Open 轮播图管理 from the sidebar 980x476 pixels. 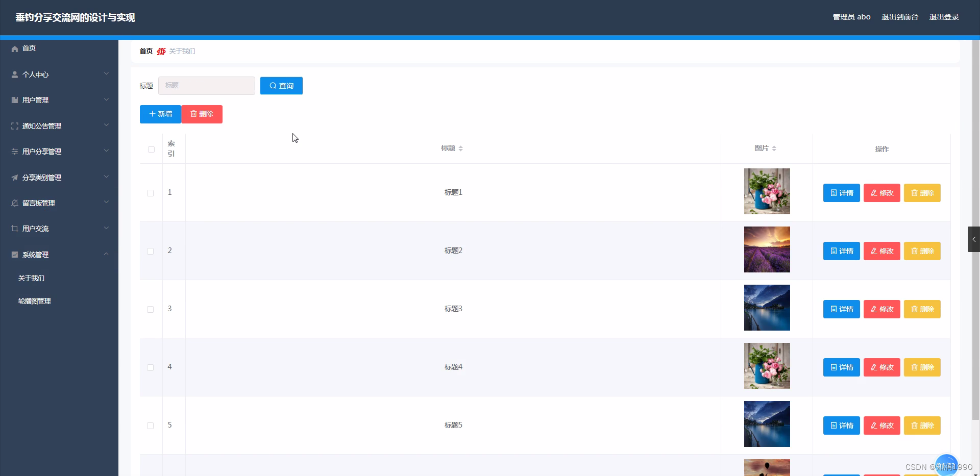pyautogui.click(x=34, y=300)
